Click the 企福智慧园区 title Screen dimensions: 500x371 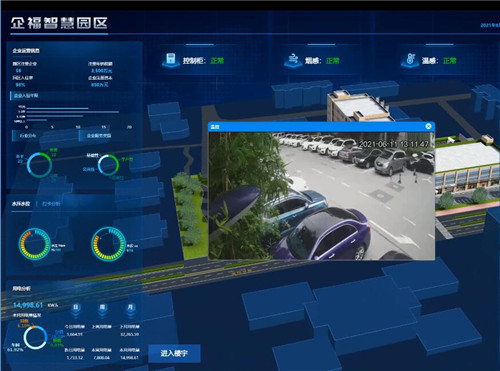point(59,23)
